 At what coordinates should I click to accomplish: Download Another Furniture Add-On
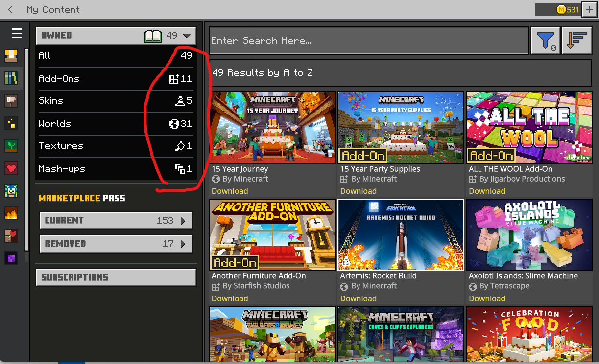click(x=230, y=298)
